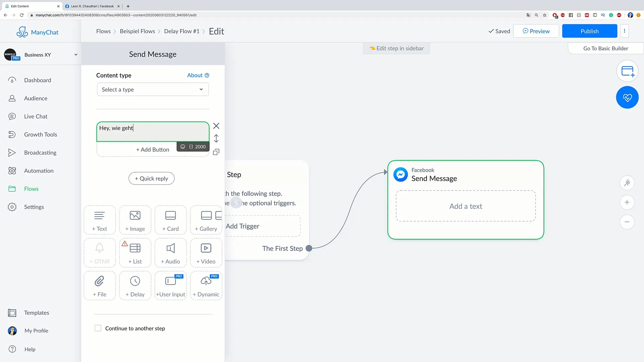
Task: Open the Content type dropdown
Action: click(x=152, y=89)
